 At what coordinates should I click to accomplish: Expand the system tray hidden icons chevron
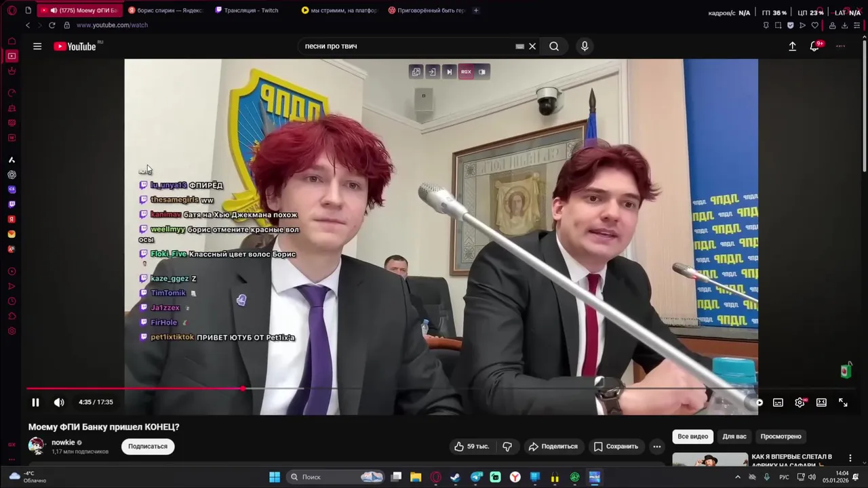(x=738, y=477)
